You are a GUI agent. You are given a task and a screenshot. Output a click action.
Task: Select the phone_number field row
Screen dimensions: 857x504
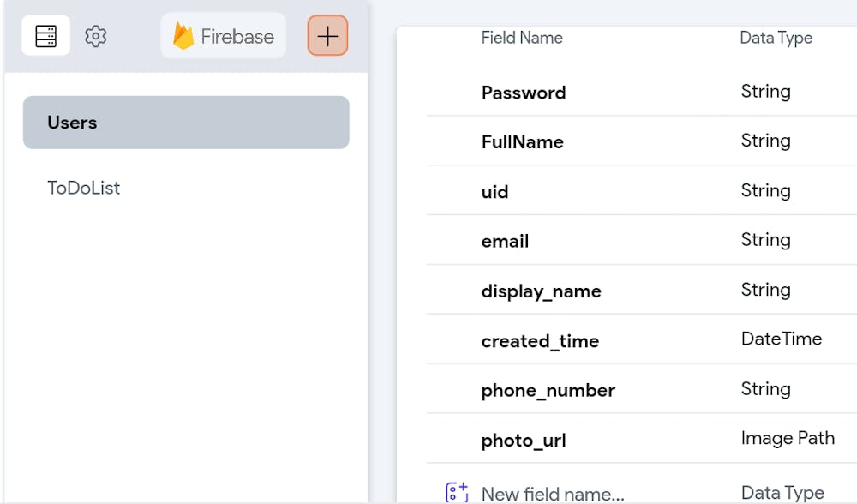[x=642, y=389]
